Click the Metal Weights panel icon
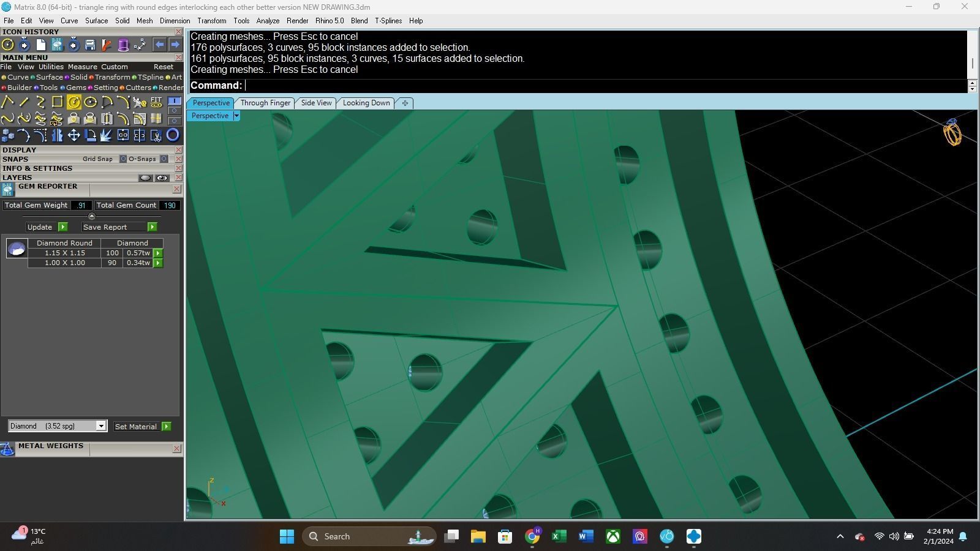Screen dimensions: 980x551 pos(7,449)
